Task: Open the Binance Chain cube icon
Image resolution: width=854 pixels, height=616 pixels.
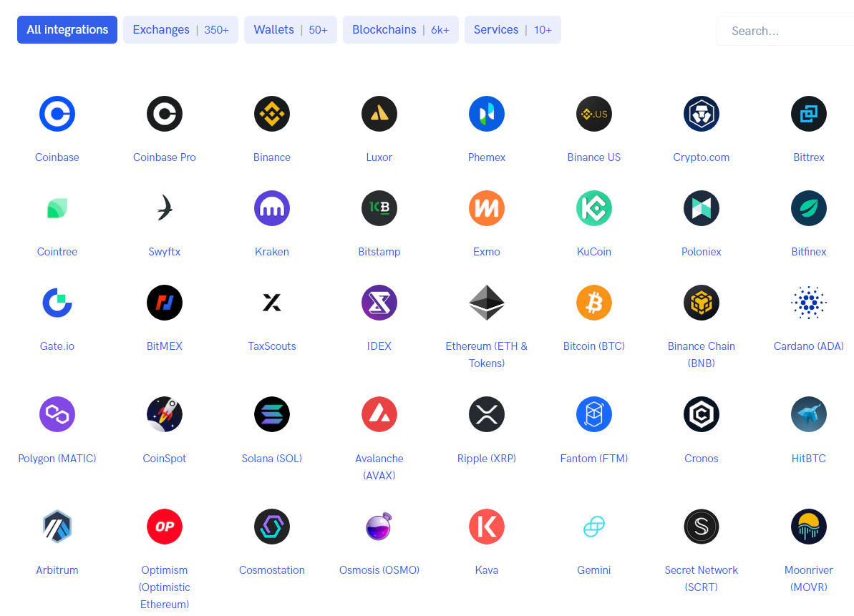Action: coord(701,303)
